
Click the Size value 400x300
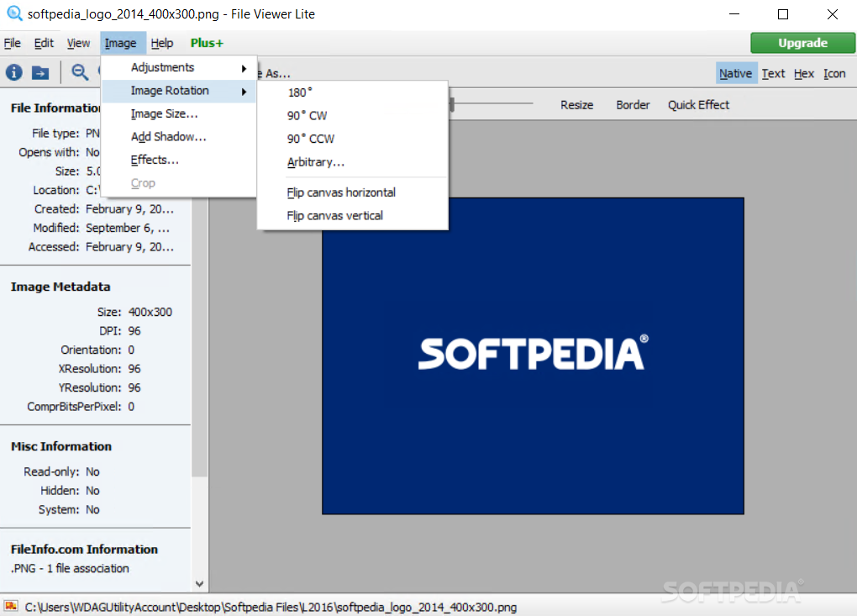click(x=150, y=312)
